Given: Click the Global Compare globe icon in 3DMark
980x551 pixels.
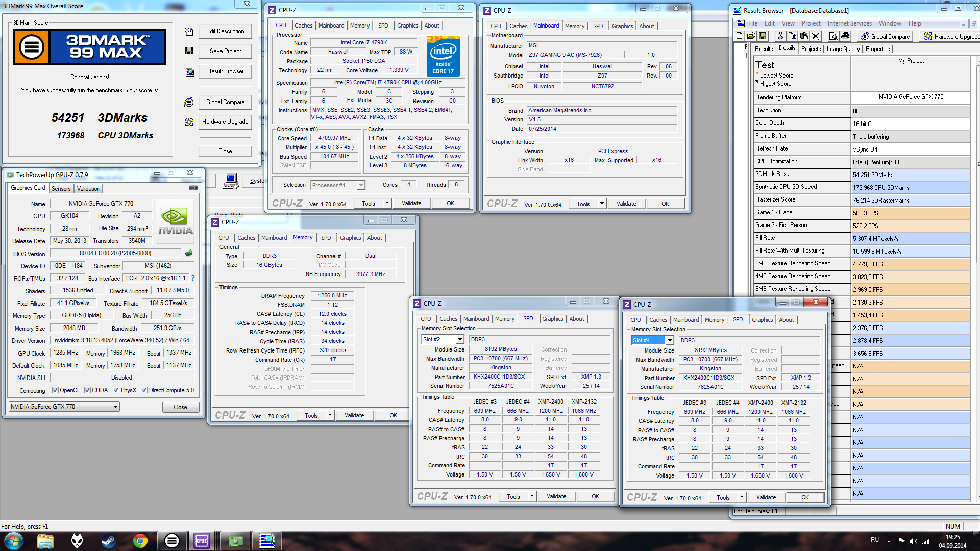Looking at the screenshot, I should tap(189, 102).
